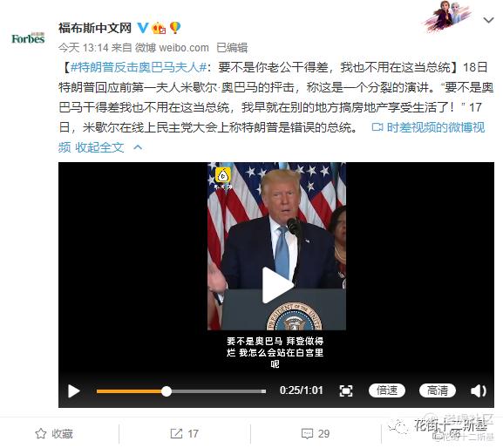
Task: Click the thumbs-up medal badge icon
Action: [159, 28]
